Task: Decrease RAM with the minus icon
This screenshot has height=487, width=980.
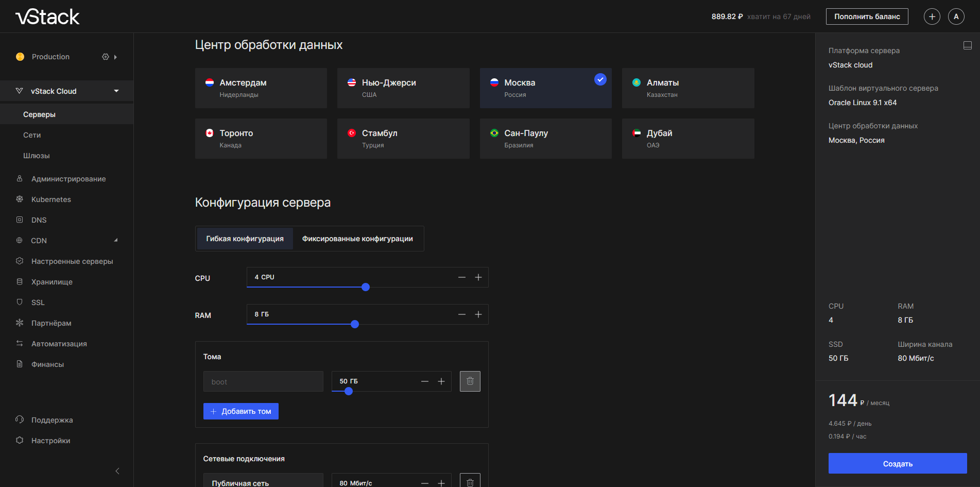Action: pyautogui.click(x=462, y=314)
